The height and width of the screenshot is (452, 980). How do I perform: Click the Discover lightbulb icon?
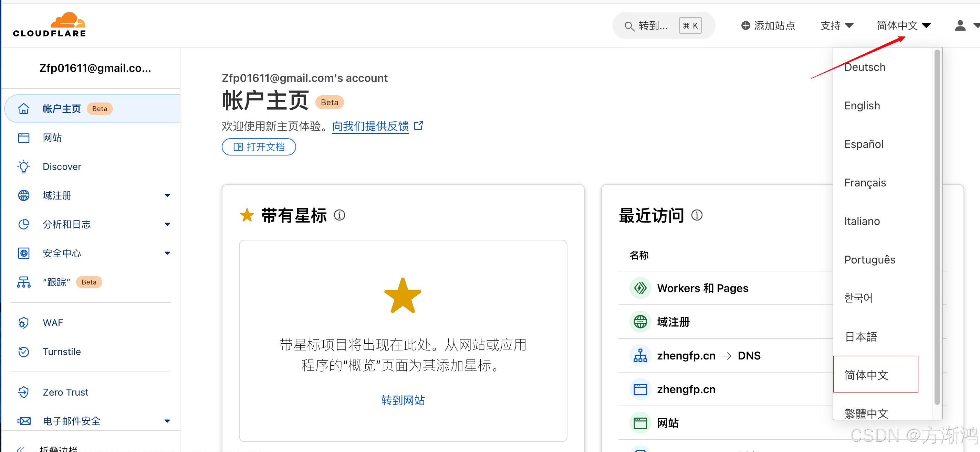23,166
